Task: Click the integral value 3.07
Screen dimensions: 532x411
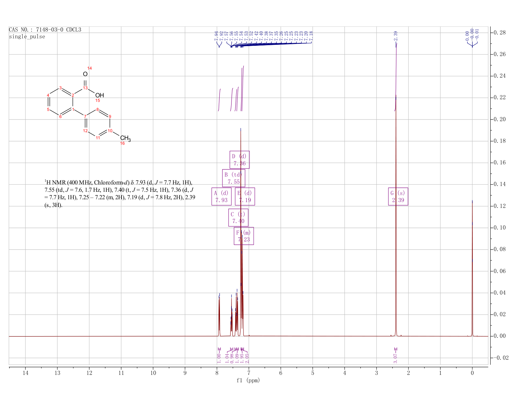Action: tap(396, 358)
